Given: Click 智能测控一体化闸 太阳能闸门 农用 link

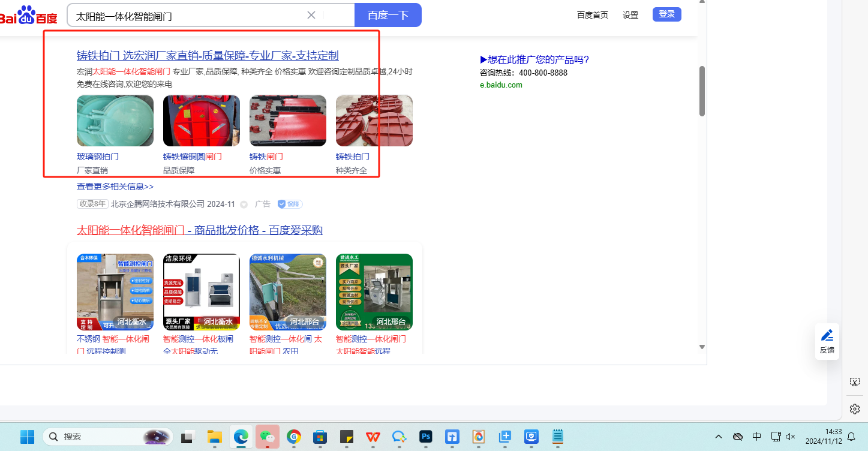Looking at the screenshot, I should tap(286, 344).
